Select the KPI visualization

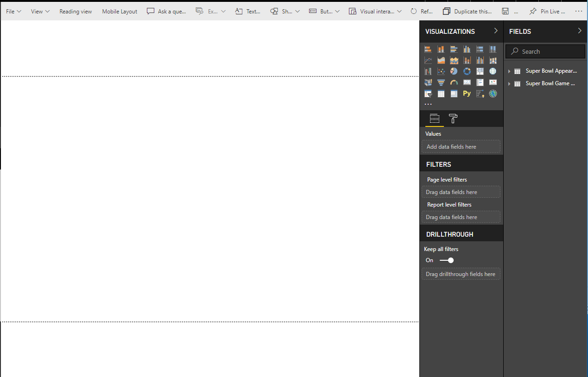(x=493, y=82)
